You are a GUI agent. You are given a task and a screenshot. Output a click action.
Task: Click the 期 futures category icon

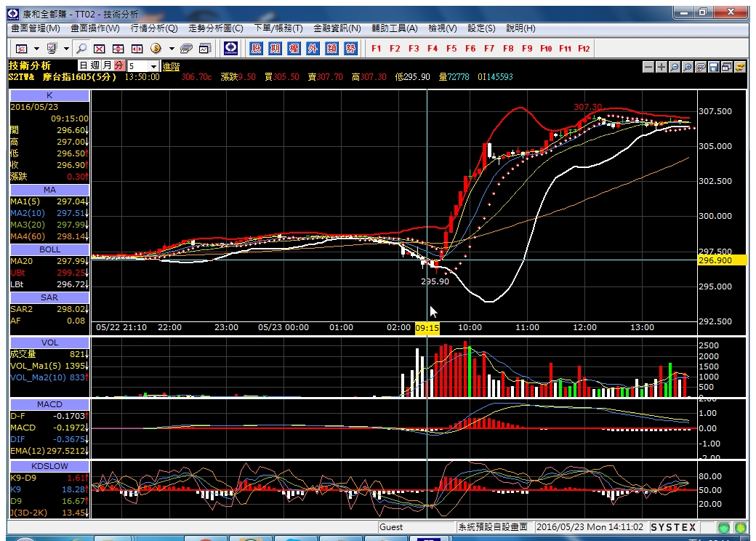coord(275,48)
